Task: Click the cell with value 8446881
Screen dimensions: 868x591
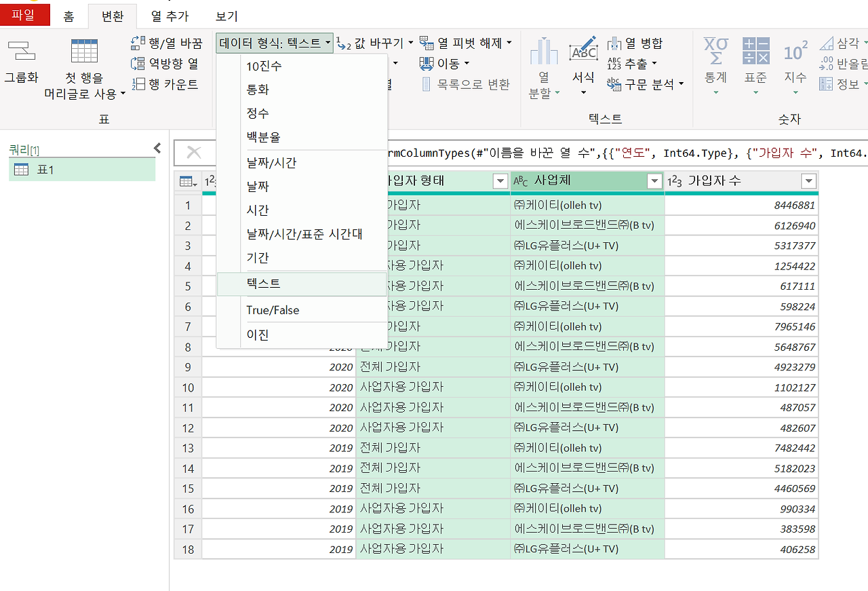Action: click(741, 205)
